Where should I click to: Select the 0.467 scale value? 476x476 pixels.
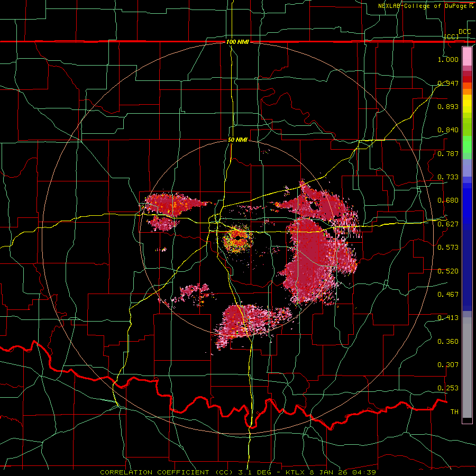(x=448, y=295)
